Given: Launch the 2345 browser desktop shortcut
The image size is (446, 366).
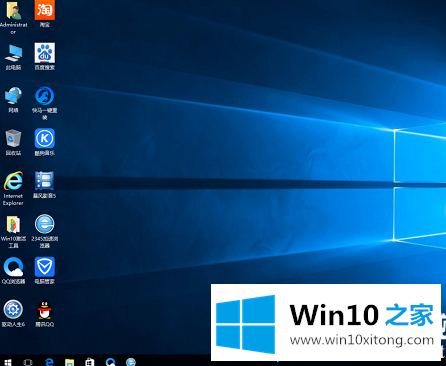Looking at the screenshot, I should [x=45, y=224].
